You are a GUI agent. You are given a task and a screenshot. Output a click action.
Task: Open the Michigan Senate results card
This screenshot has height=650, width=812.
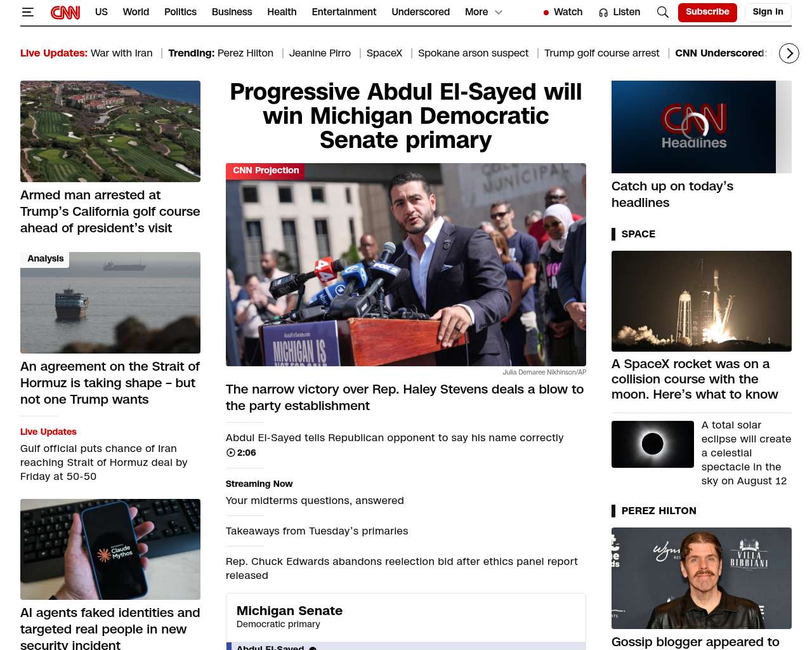(x=406, y=621)
